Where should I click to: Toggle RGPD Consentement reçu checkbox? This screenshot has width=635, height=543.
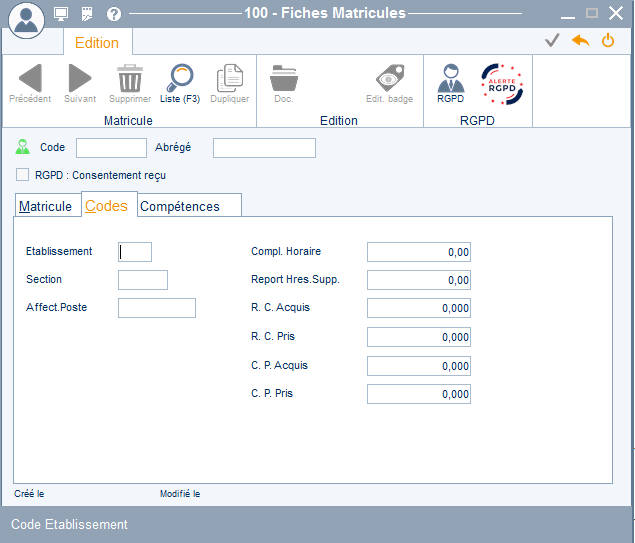(22, 175)
